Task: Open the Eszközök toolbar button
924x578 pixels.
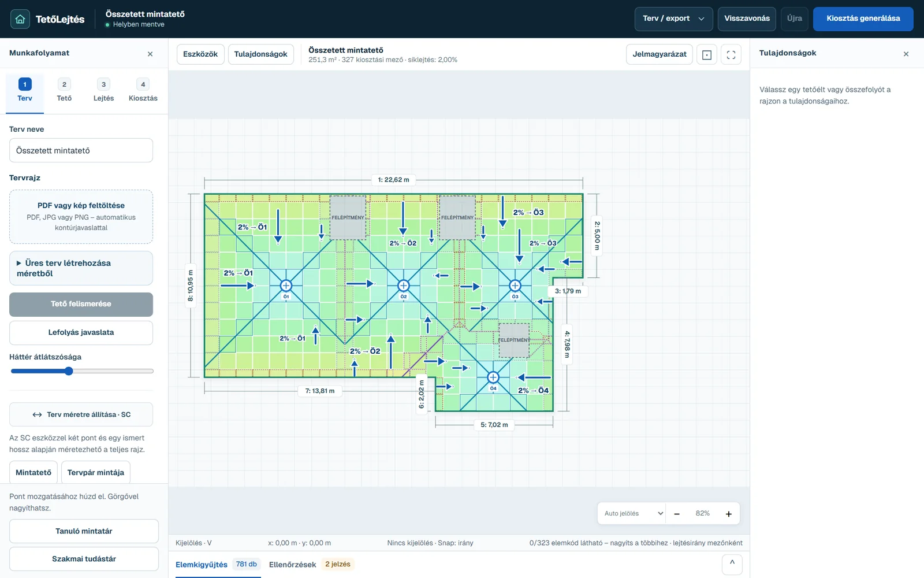Action: [x=200, y=54]
